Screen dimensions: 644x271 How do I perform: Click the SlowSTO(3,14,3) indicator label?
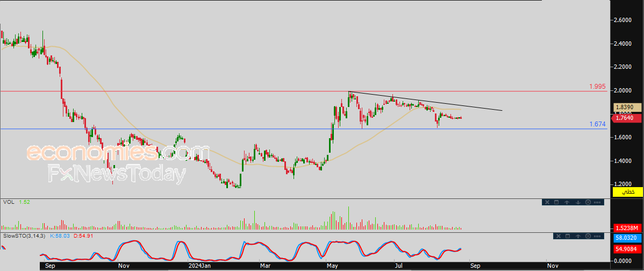(24, 236)
